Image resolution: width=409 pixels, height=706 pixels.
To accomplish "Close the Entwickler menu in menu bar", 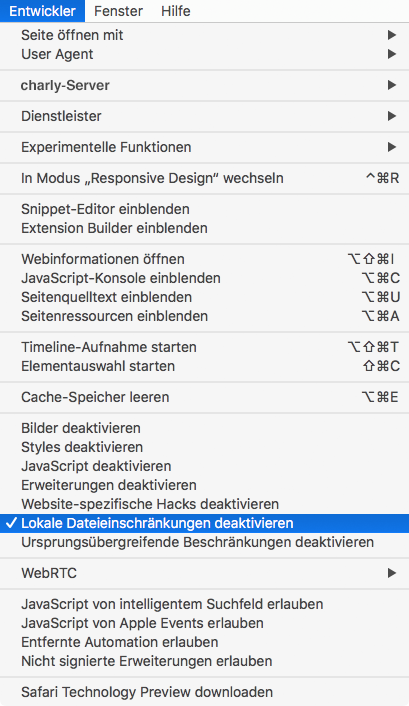I will [x=42, y=11].
